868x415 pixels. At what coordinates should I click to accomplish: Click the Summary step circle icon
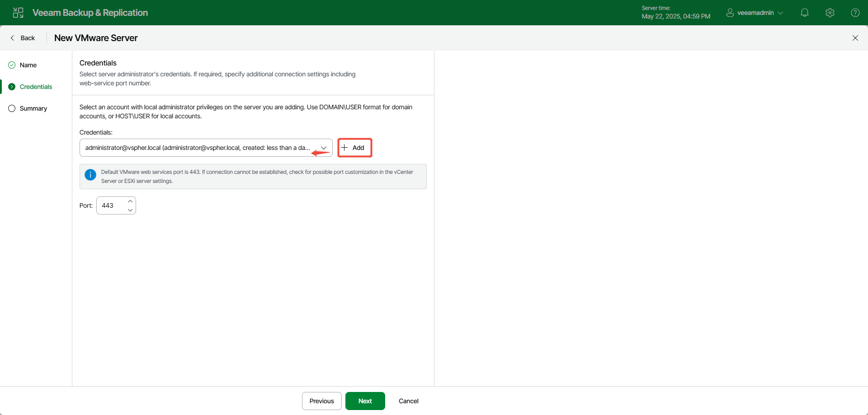click(x=12, y=108)
